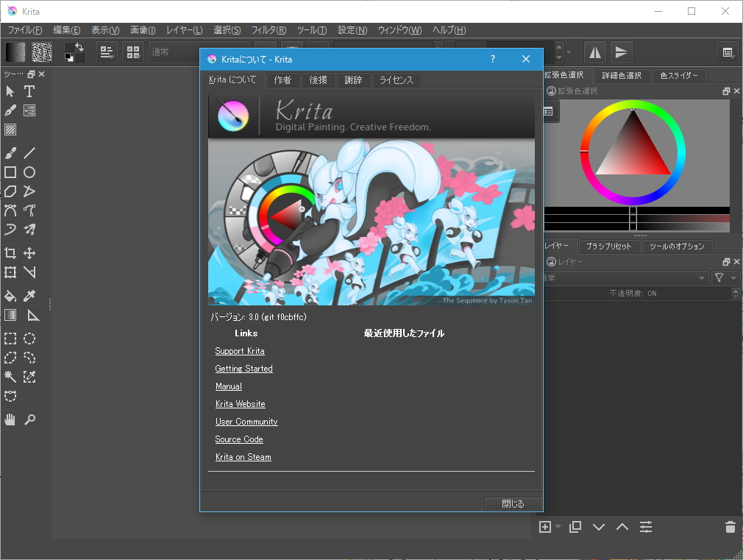Select the Transform tool
The image size is (743, 560).
pyautogui.click(x=10, y=272)
